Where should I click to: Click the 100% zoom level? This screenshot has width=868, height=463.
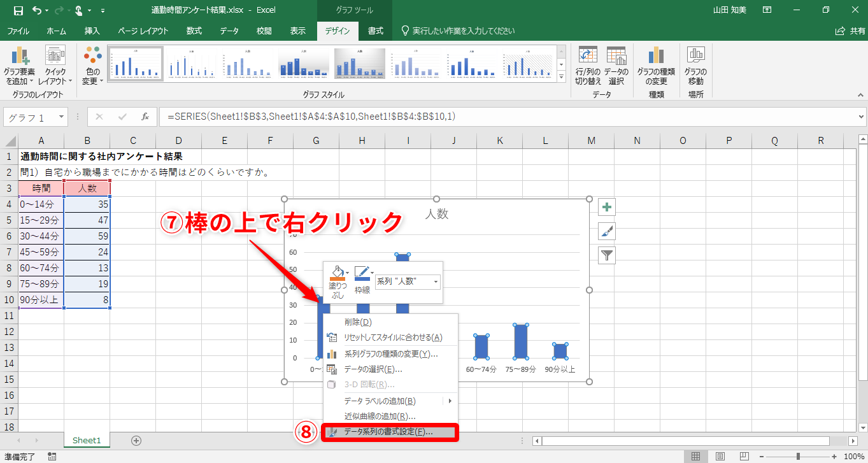tap(853, 456)
